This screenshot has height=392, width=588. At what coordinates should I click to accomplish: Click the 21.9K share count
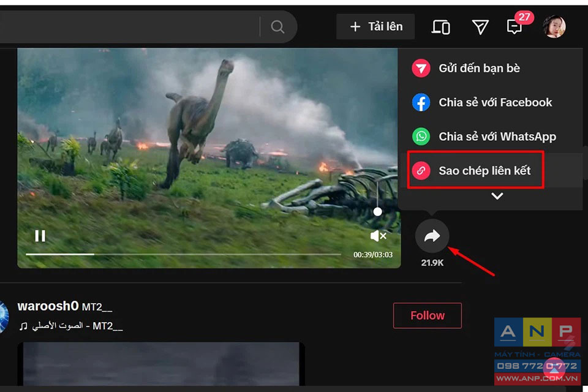[432, 263]
